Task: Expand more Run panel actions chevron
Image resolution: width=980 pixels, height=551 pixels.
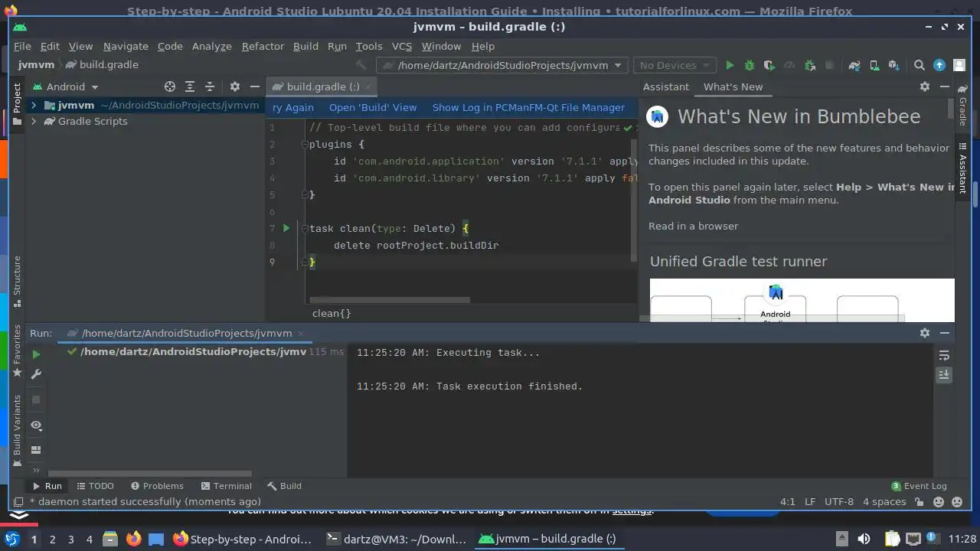Action: [x=36, y=470]
